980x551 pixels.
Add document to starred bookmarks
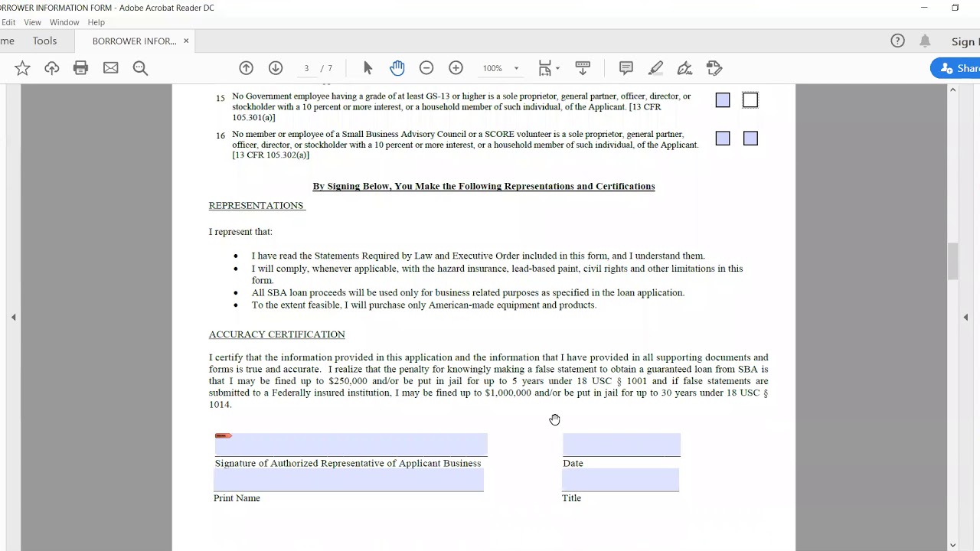[22, 68]
